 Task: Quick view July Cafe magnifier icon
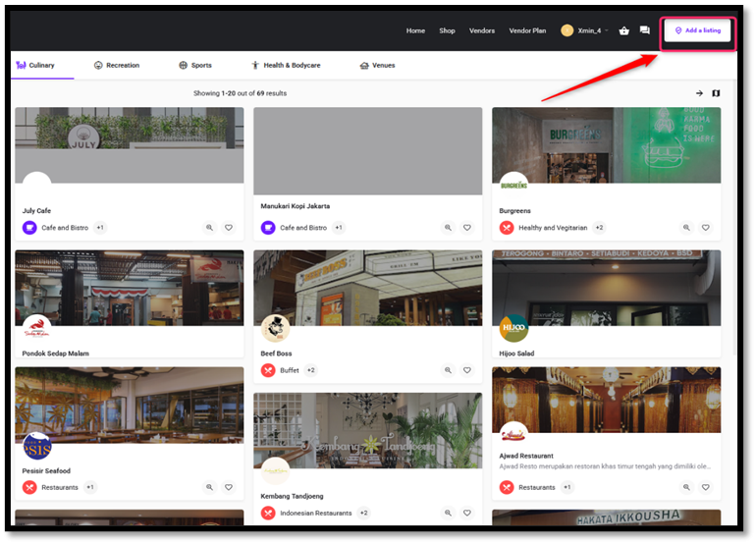(209, 228)
